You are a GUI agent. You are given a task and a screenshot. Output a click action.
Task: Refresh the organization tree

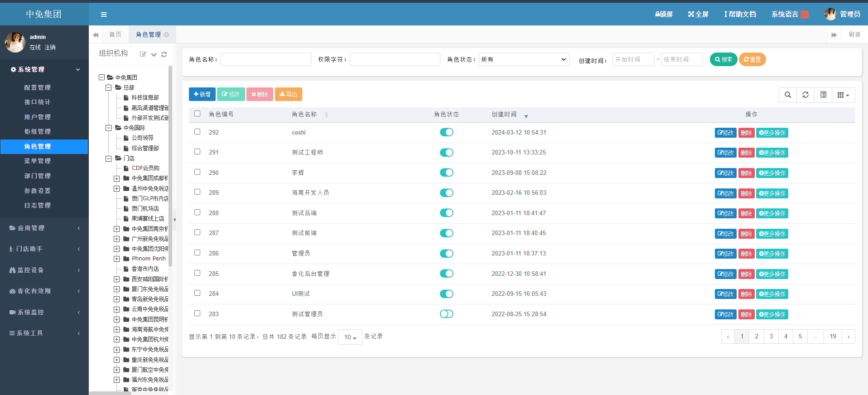pos(164,54)
